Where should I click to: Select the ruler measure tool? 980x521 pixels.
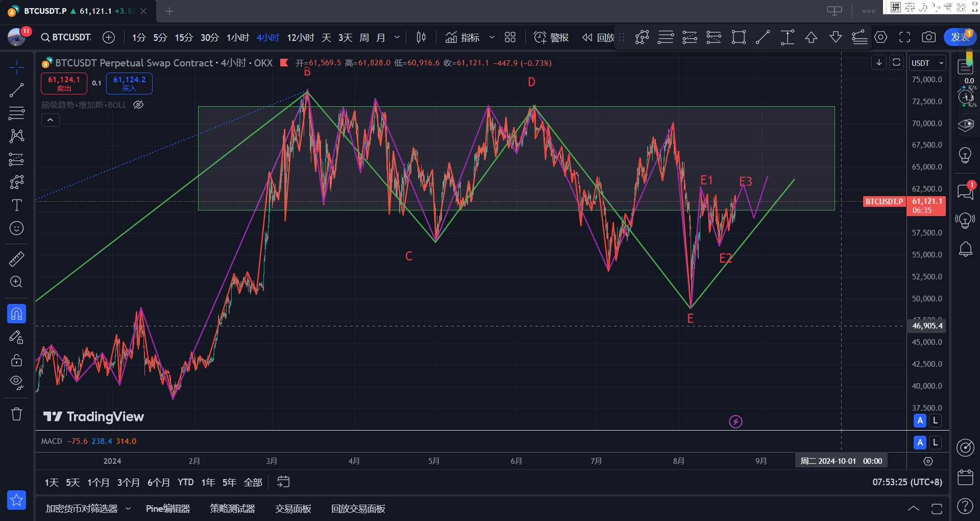[x=16, y=259]
